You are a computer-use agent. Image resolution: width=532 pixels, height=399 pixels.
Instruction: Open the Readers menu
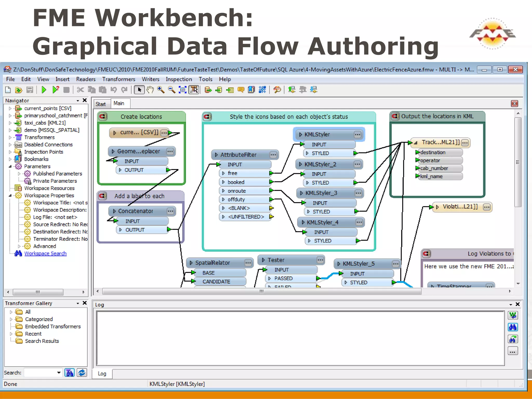(86, 79)
